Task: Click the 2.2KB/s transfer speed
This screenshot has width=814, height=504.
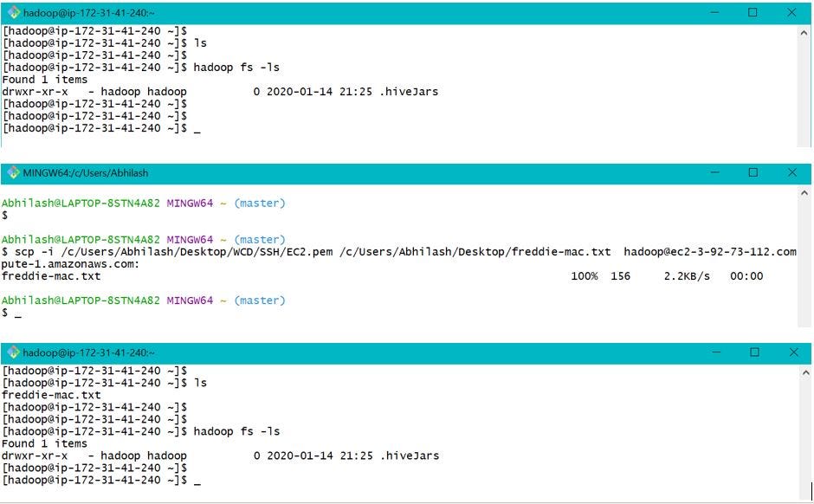Action: pyautogui.click(x=687, y=276)
